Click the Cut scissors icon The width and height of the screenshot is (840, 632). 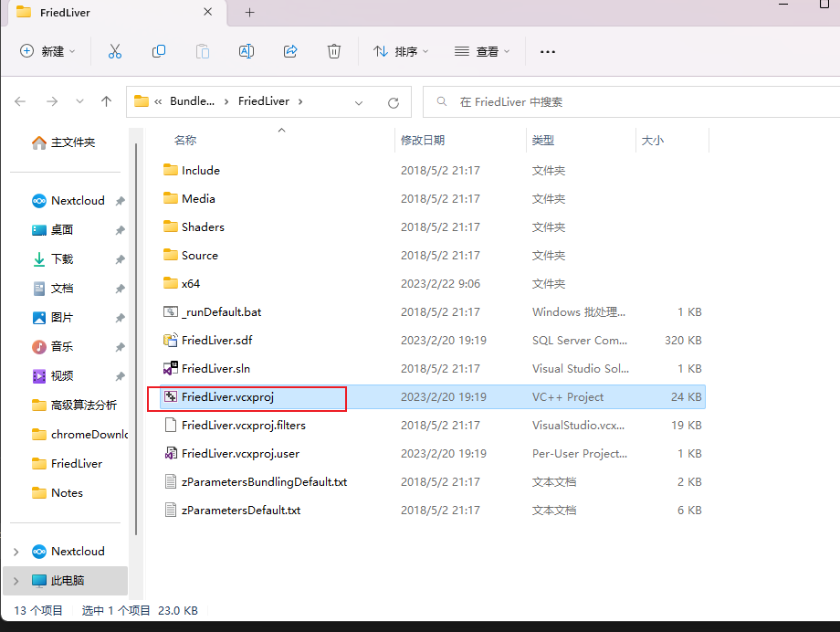pyautogui.click(x=115, y=51)
